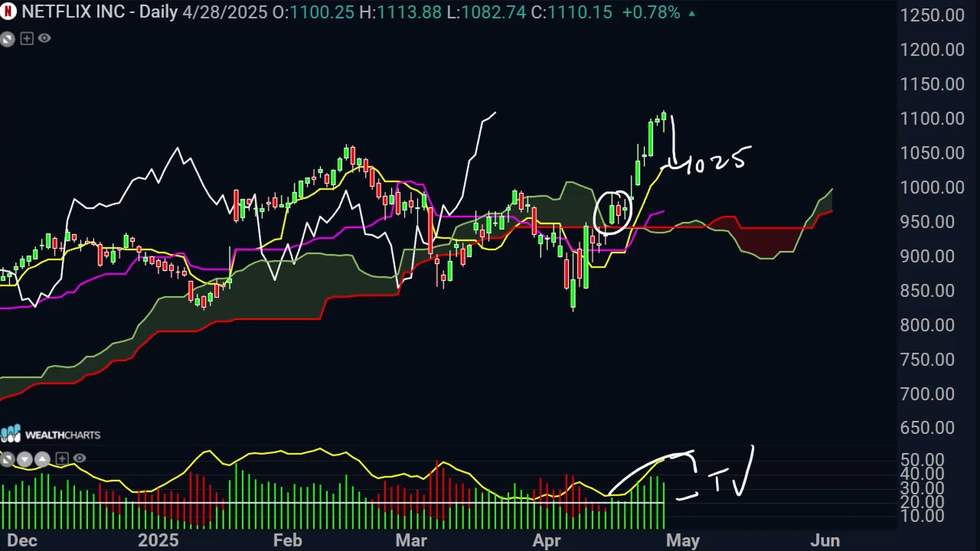Click the close value C:1110.15

pos(572,12)
